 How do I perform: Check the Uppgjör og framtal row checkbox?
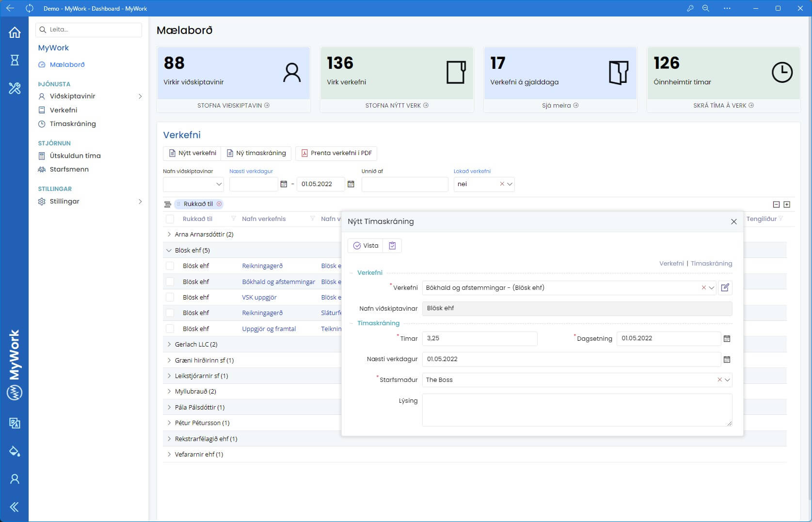pyautogui.click(x=170, y=329)
